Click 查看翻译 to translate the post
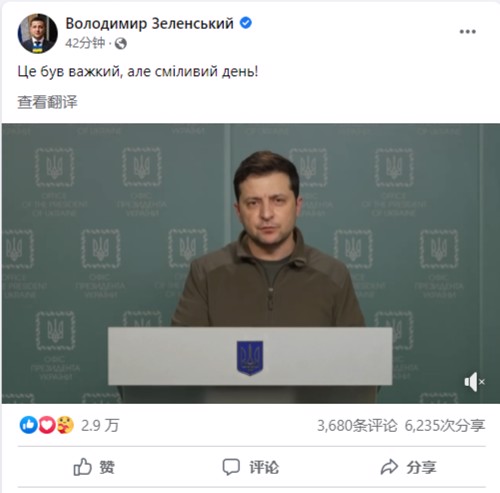 point(47,102)
